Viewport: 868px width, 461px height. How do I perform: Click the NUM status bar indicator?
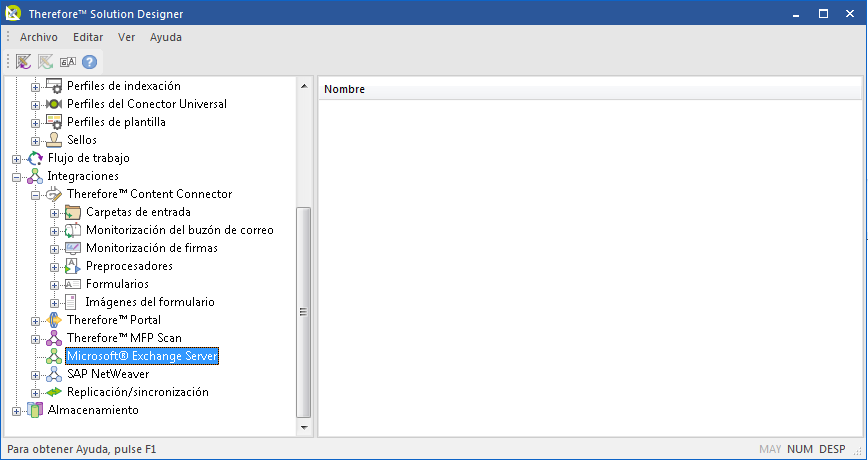point(800,449)
